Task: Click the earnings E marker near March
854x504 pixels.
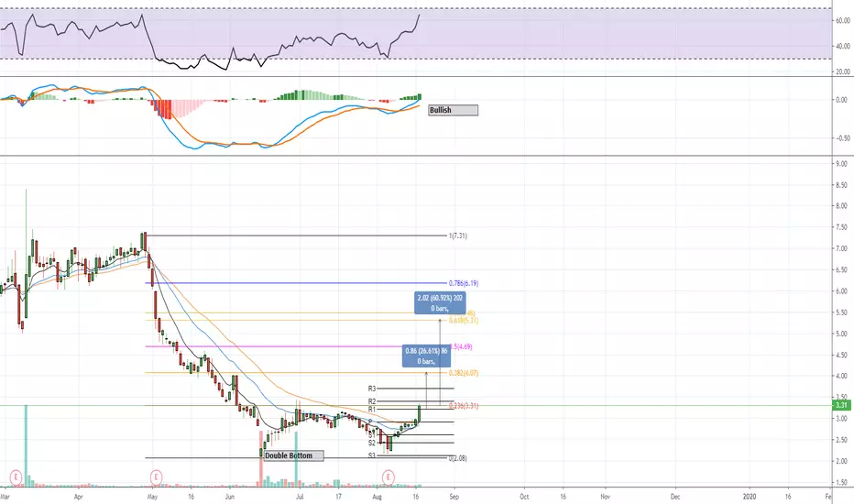Action: click(16, 477)
